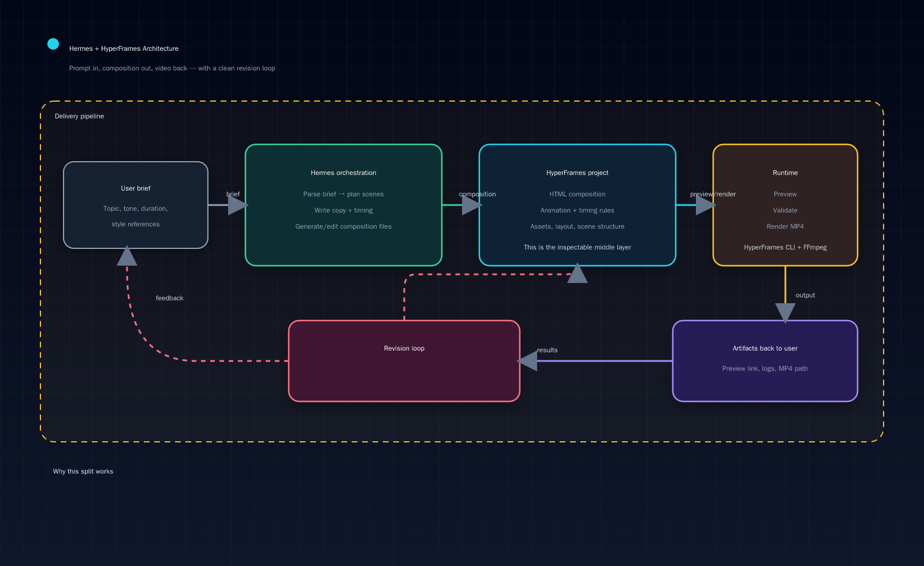924x566 pixels.
Task: Click the arrowhead entering the HyperFrames project node
Action: (577, 273)
